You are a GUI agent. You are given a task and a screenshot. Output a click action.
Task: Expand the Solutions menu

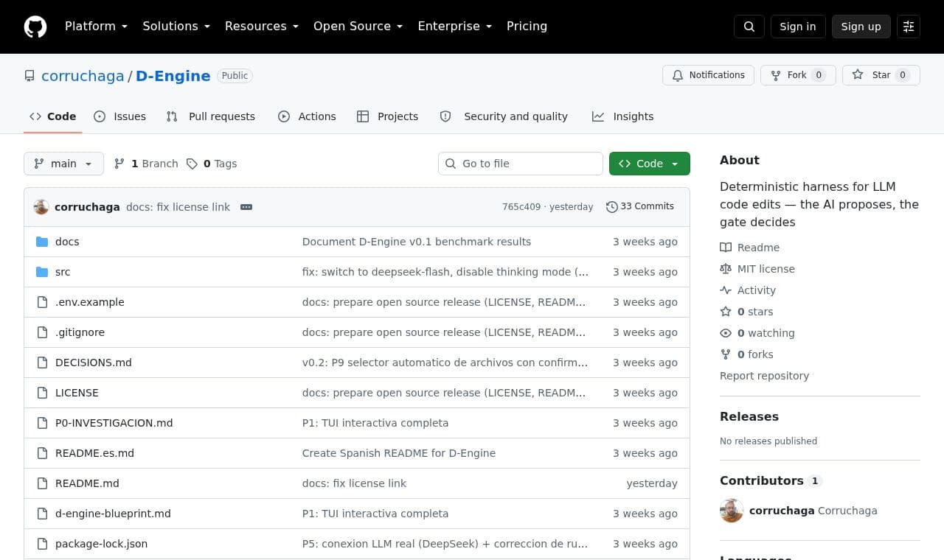click(176, 27)
